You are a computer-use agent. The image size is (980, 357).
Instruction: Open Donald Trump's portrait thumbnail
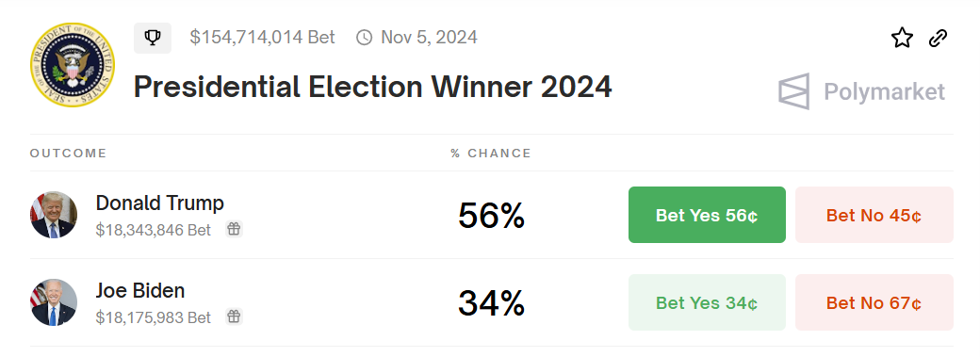(x=54, y=215)
